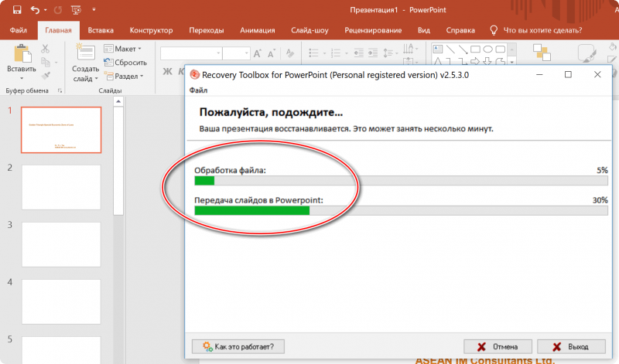Viewport: 619px width, 364px height.
Task: Open the Макет layout dropdown
Action: (x=122, y=49)
